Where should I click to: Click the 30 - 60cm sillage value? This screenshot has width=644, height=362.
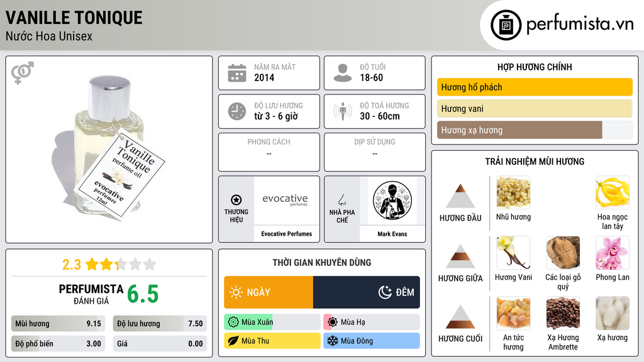point(379,116)
